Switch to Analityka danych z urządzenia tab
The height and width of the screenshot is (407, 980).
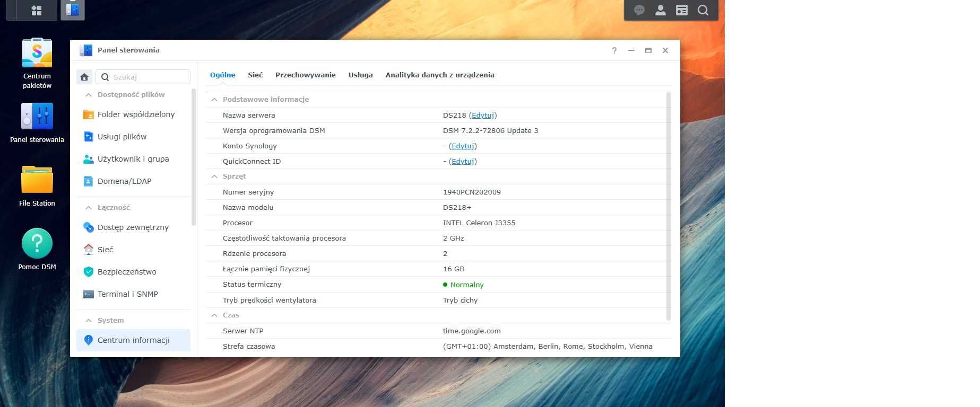pos(440,75)
